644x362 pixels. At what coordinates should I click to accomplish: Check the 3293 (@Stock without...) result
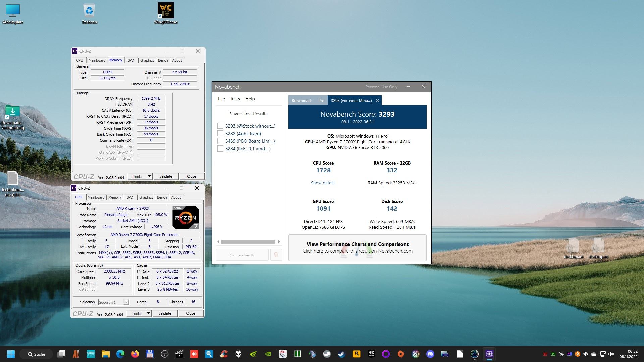click(x=220, y=126)
